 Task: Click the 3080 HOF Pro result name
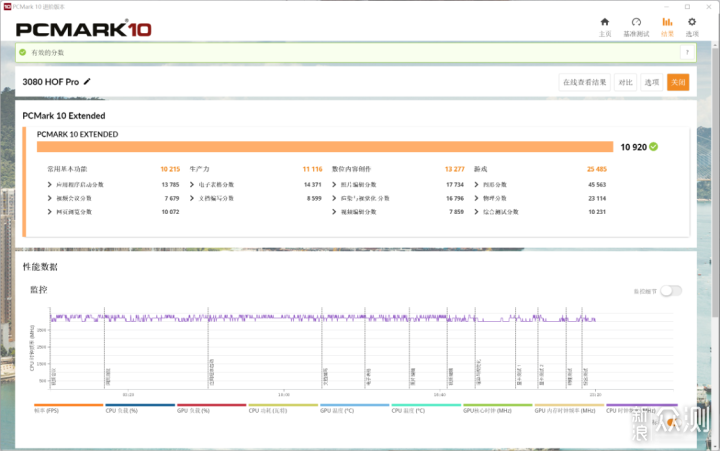click(51, 82)
